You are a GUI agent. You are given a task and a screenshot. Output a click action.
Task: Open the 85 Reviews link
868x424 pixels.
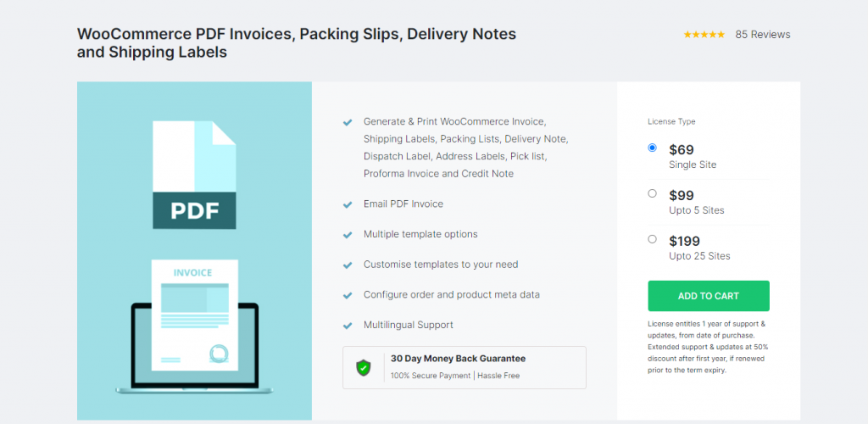(x=763, y=35)
